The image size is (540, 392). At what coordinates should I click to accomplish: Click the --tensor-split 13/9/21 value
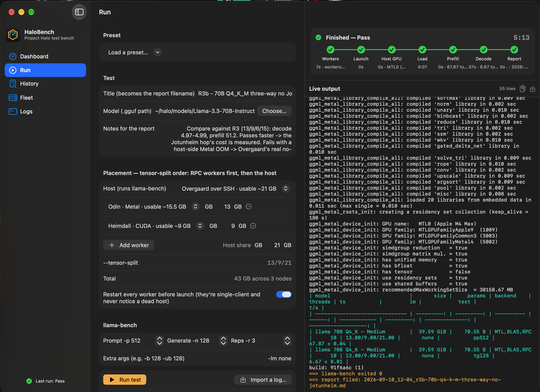[x=279, y=263]
